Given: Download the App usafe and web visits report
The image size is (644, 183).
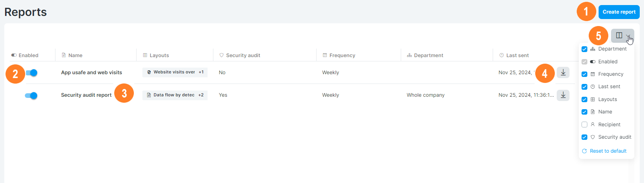Looking at the screenshot, I should (563, 72).
